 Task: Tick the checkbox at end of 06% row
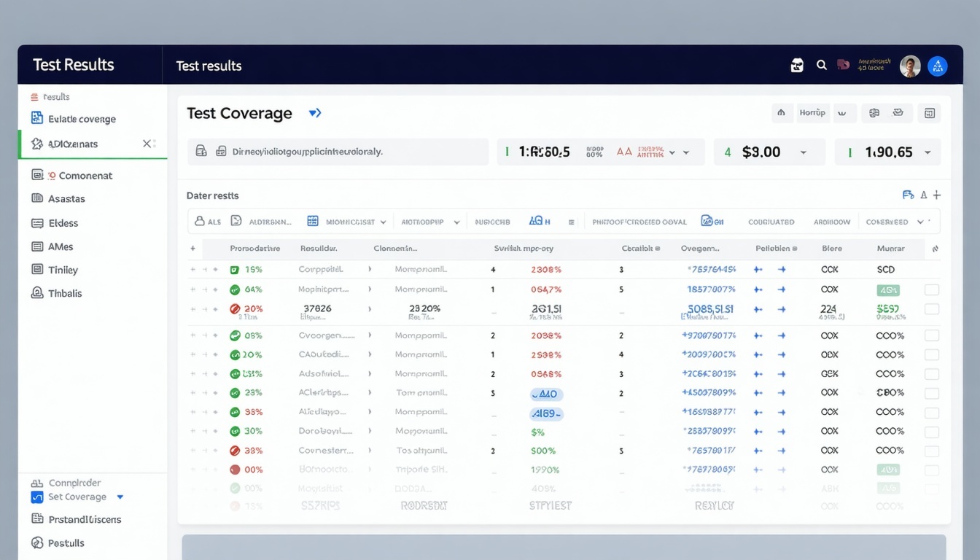(931, 336)
